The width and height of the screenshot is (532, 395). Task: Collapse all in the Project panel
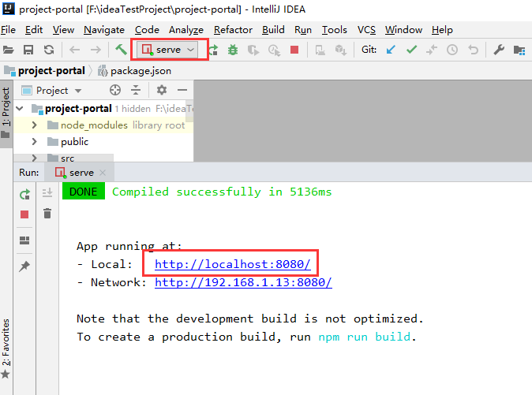[x=136, y=90]
